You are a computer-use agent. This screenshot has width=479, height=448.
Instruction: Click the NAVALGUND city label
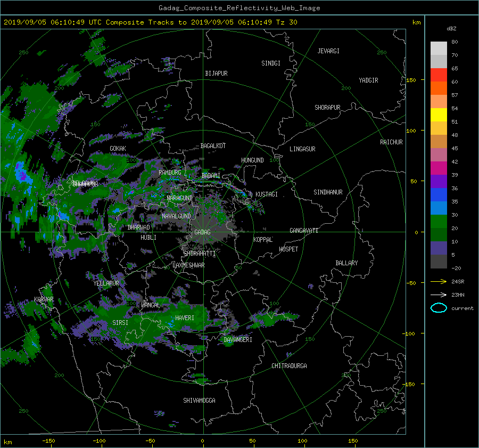click(176, 216)
